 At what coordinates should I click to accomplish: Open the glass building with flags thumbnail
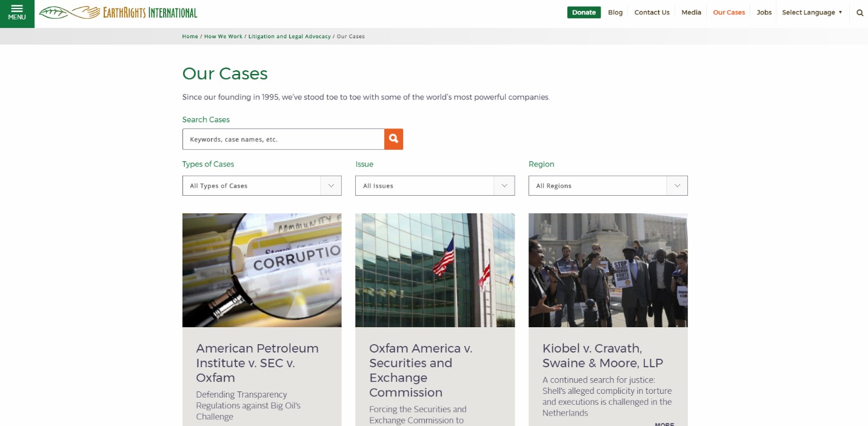click(435, 270)
